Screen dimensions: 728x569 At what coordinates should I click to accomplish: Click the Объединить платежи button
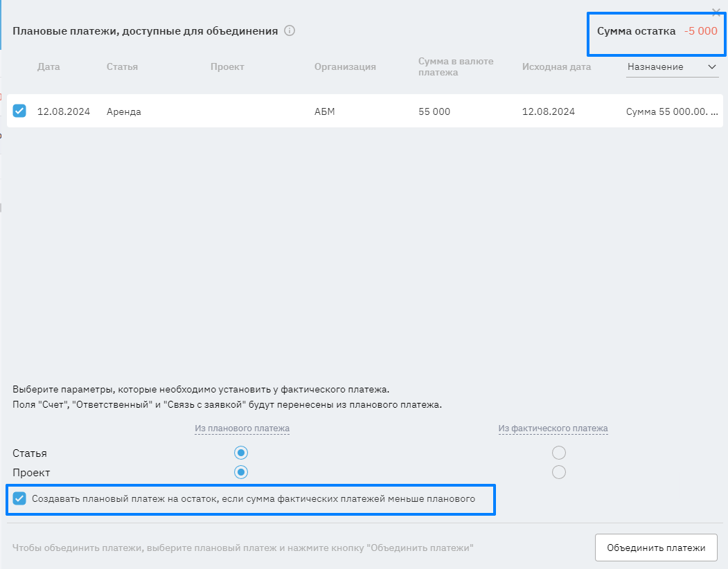[x=656, y=548]
